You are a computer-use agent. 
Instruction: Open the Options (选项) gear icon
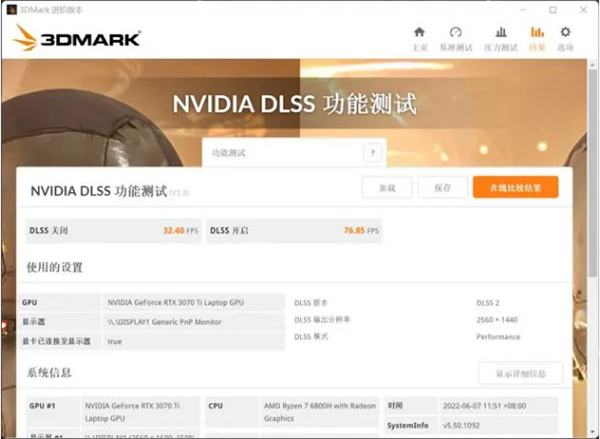point(565,33)
